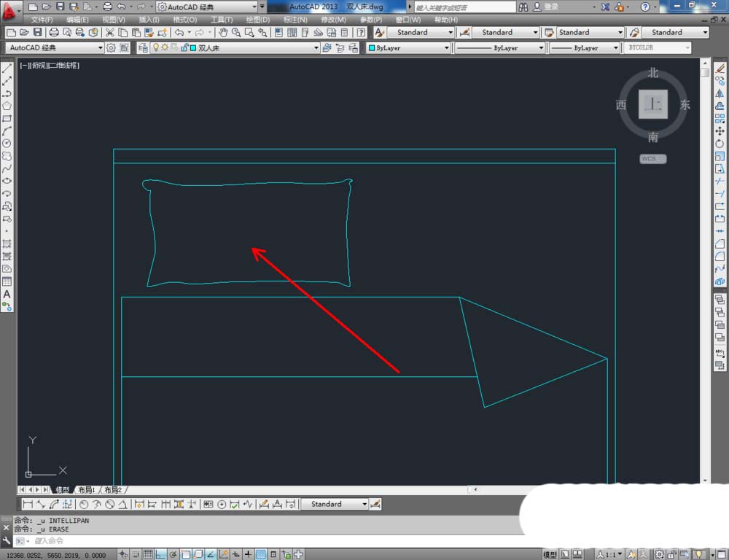Click the Zoom Realtime icon
This screenshot has width=729, height=560.
(x=236, y=32)
